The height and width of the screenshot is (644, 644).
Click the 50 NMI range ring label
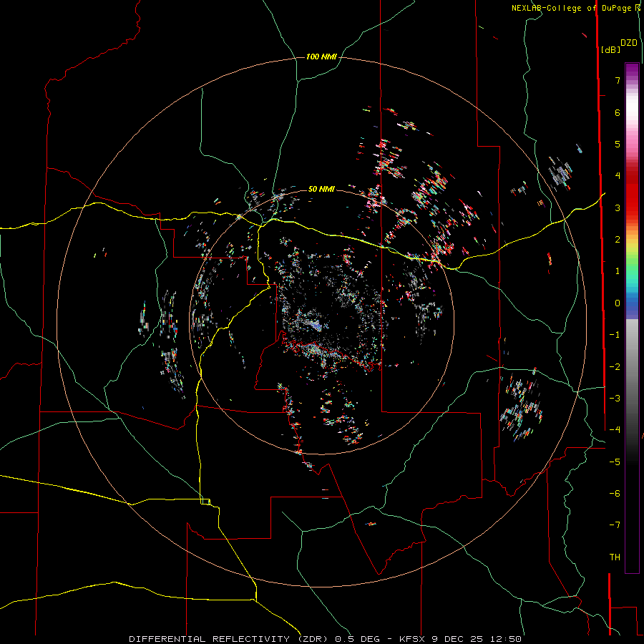coord(321,189)
